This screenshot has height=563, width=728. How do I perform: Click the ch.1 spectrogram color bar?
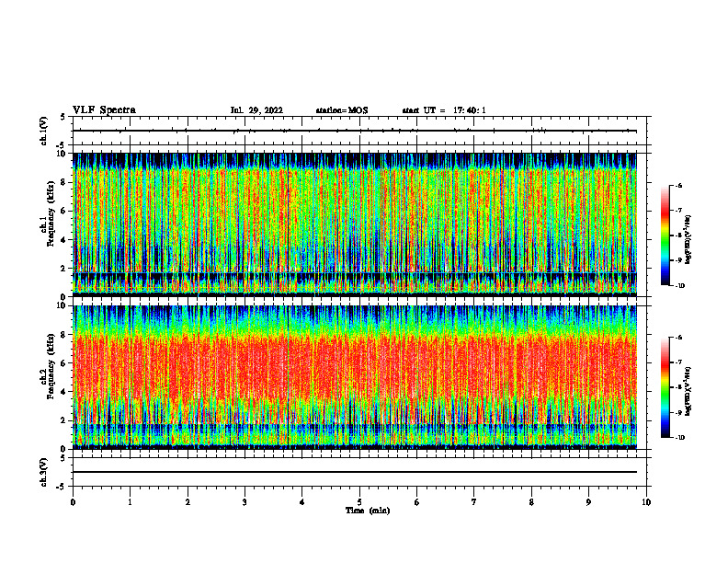[665, 236]
